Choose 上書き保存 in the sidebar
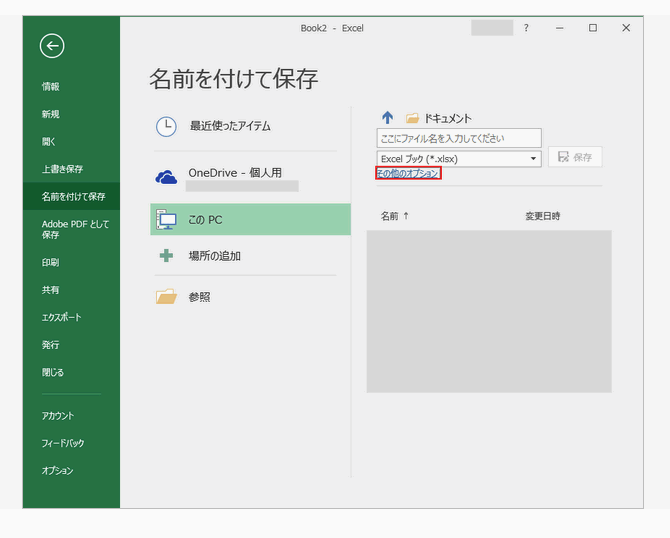This screenshot has height=538, width=670. click(62, 169)
